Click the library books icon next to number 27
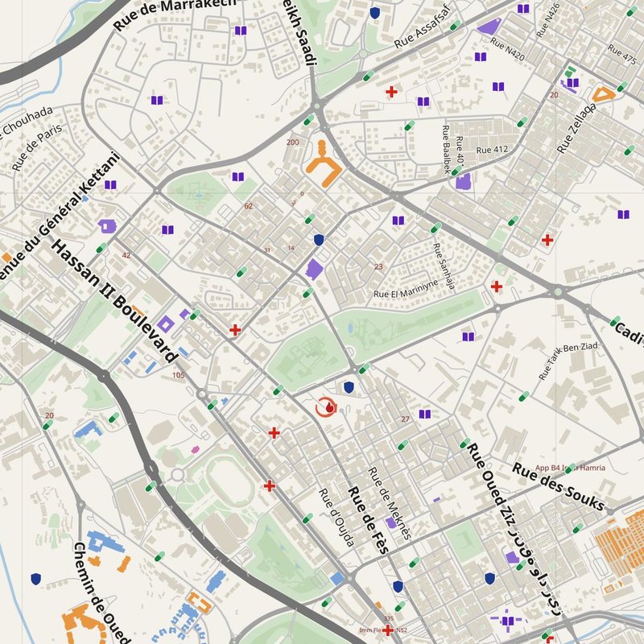 point(425,414)
